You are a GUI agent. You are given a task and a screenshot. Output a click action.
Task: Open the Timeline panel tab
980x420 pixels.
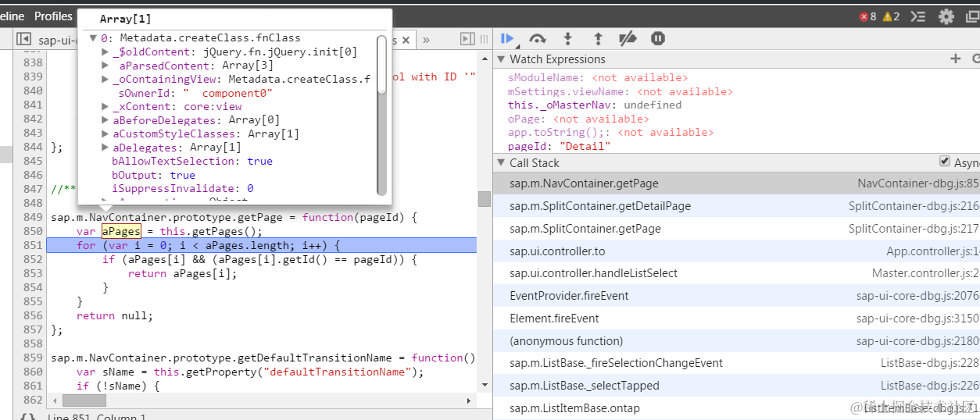(13, 16)
